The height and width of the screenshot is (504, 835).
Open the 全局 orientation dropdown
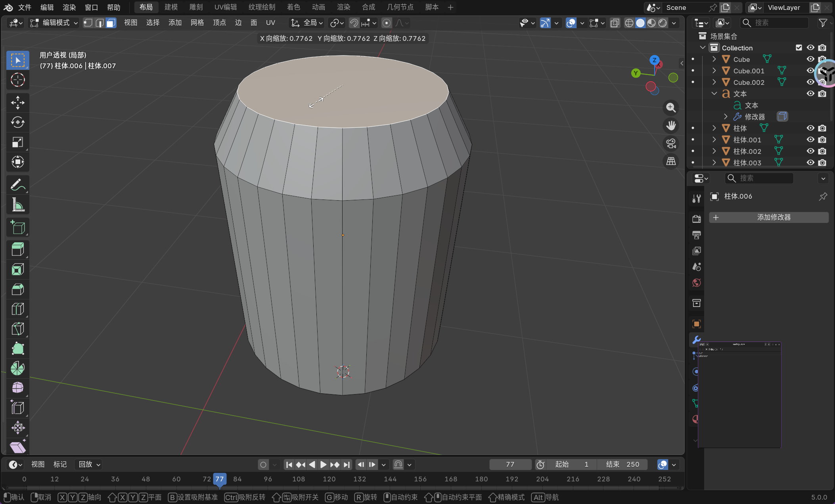[307, 23]
